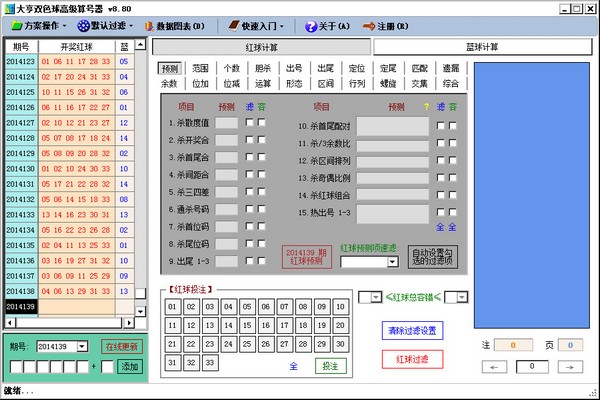Image resolution: width=600 pixels, height=400 pixels.
Task: Open the 余数 filter tab
Action: pyautogui.click(x=169, y=83)
